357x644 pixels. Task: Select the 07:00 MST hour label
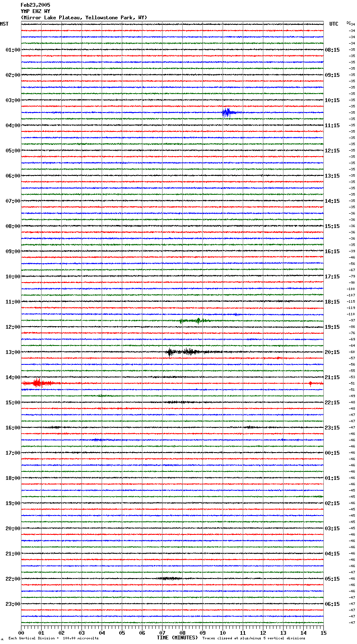[x=13, y=201]
